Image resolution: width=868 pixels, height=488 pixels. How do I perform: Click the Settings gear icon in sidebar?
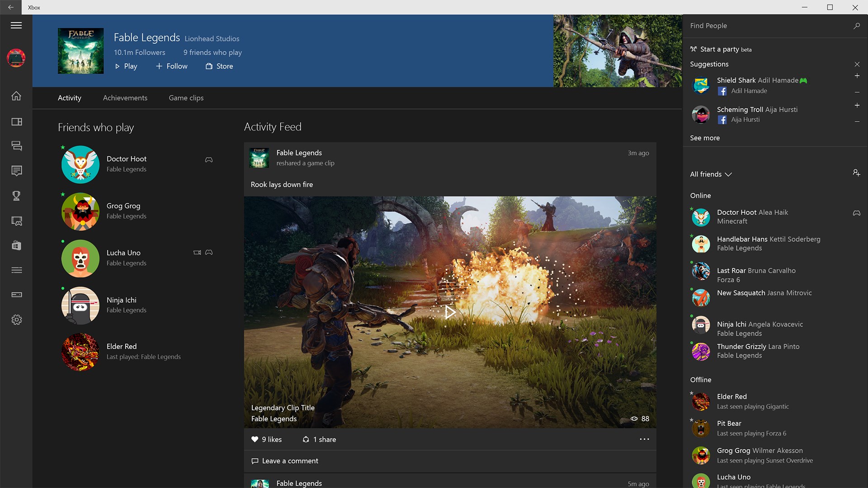tap(16, 319)
